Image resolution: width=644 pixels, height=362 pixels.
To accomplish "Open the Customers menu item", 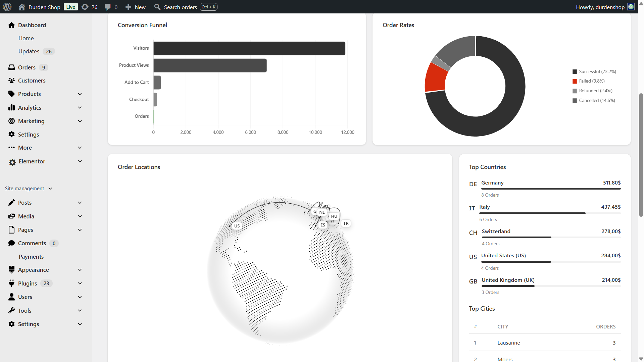I will click(32, 81).
